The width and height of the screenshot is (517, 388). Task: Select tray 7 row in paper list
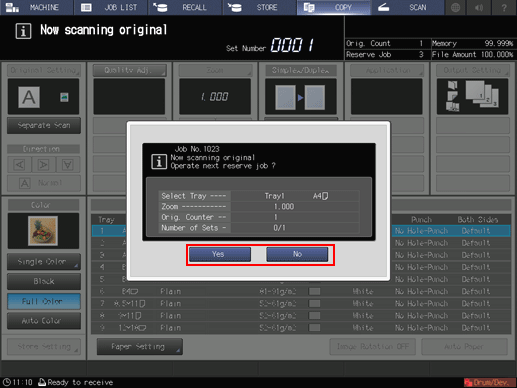pyautogui.click(x=301, y=304)
